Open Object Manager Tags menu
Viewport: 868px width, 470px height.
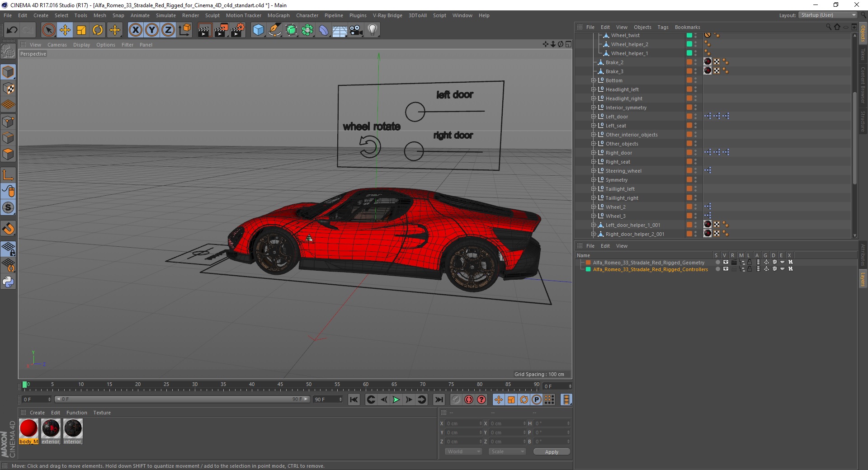663,27
